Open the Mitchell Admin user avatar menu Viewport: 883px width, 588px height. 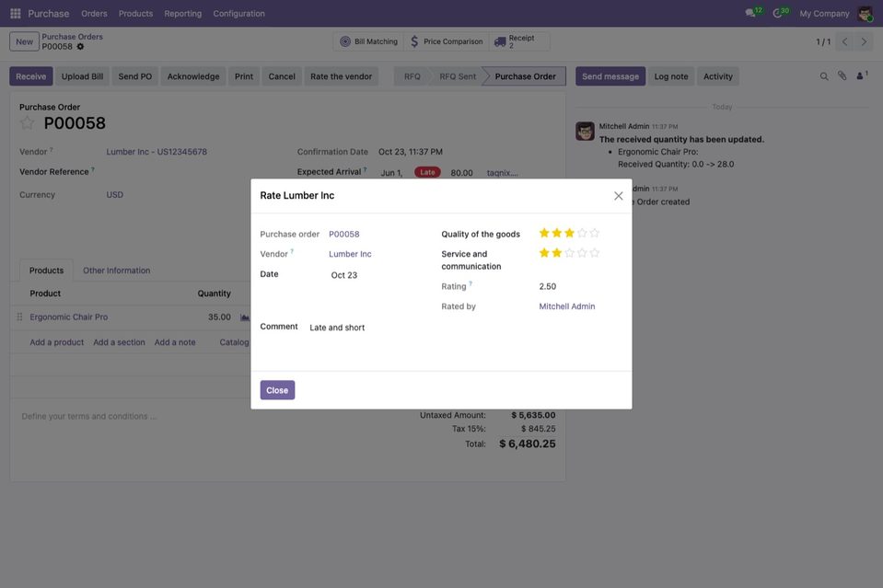865,13
